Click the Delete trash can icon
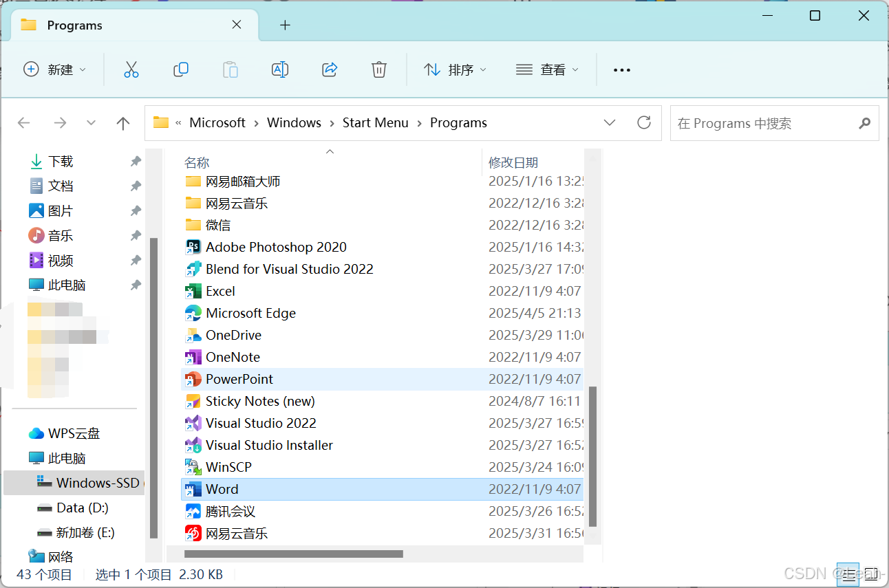889x588 pixels. (379, 69)
